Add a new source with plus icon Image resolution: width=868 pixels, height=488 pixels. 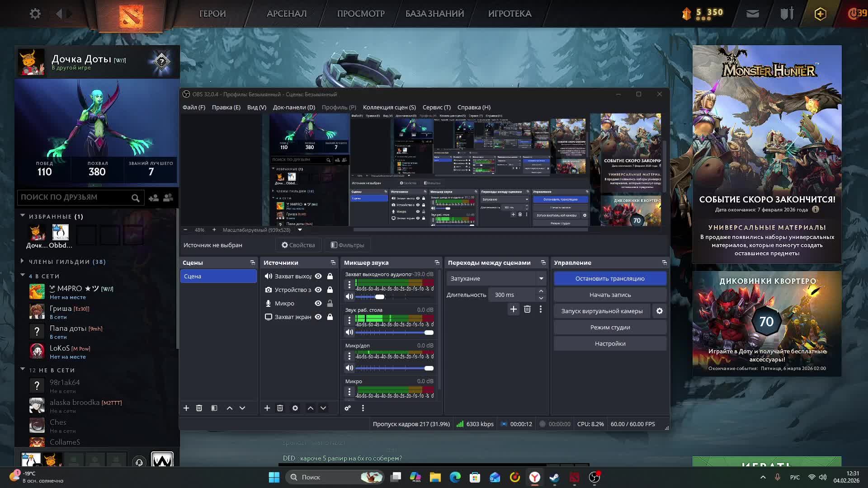[x=267, y=408]
